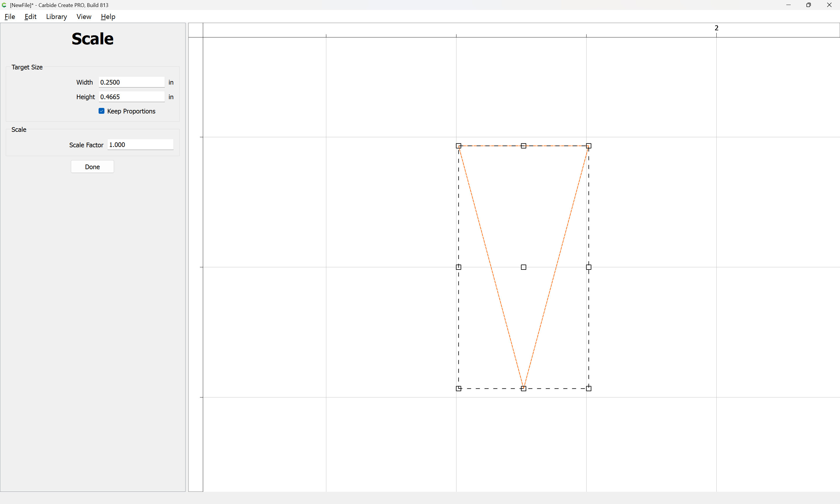Select the bottom-right selection handle
This screenshot has height=504, width=840.
[589, 388]
